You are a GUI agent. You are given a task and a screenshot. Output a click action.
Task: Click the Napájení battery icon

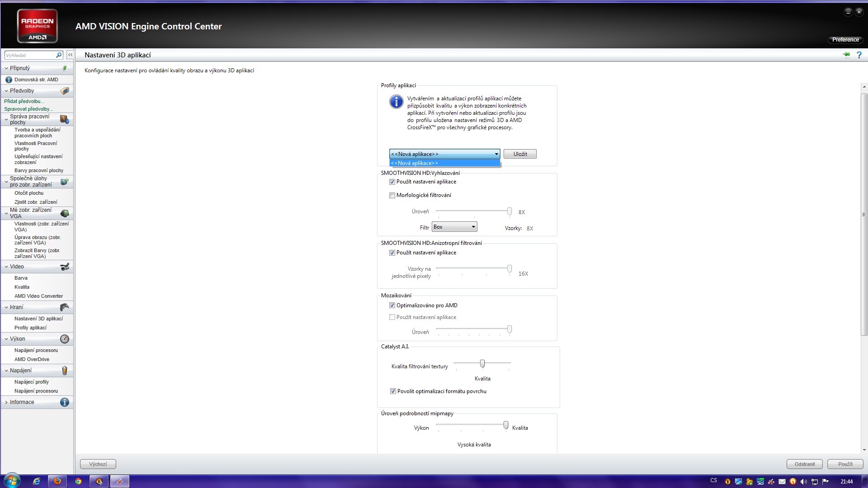pos(65,371)
